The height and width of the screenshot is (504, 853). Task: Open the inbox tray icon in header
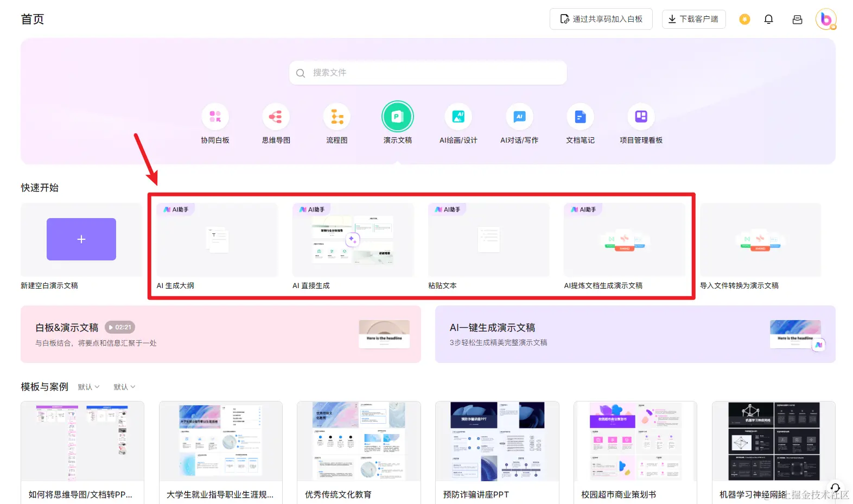(797, 20)
